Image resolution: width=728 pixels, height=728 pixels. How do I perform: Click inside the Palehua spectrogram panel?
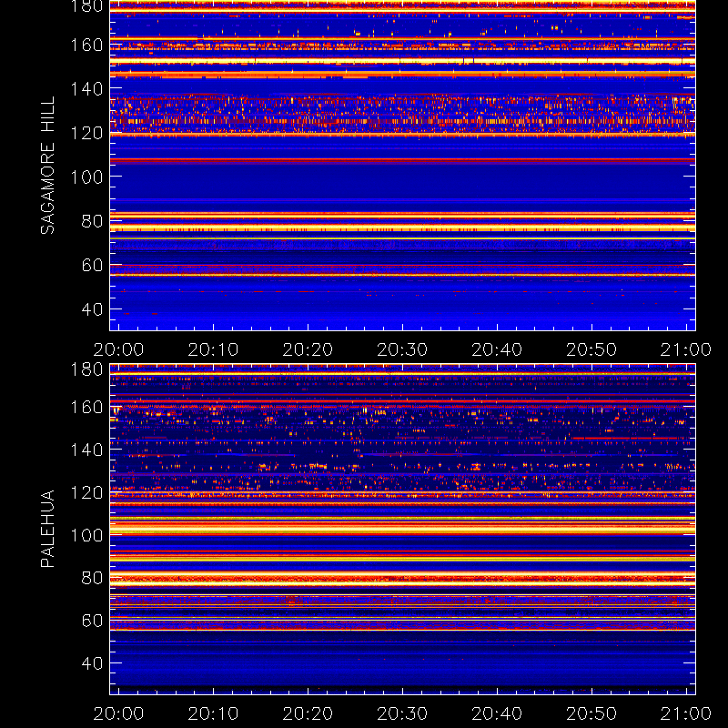pyautogui.click(x=402, y=530)
